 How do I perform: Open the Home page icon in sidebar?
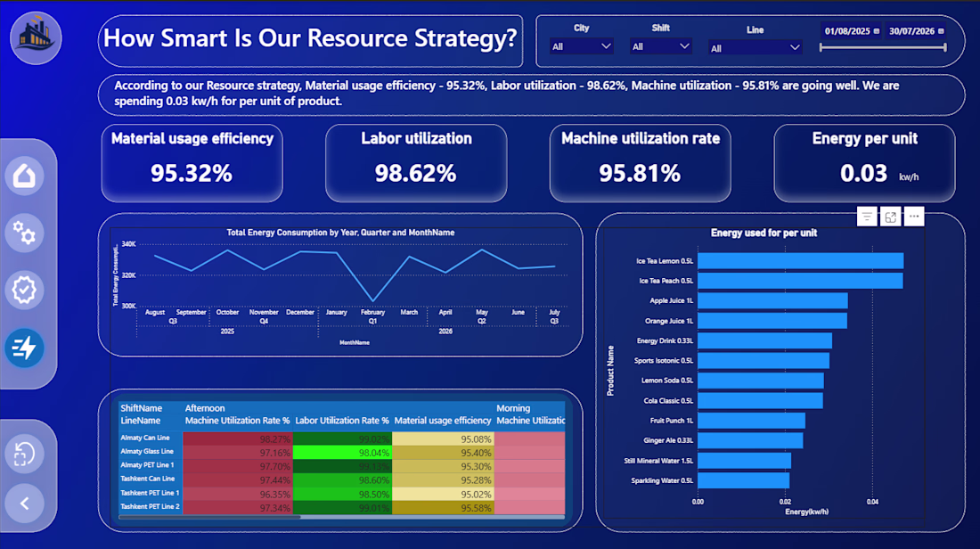[24, 176]
